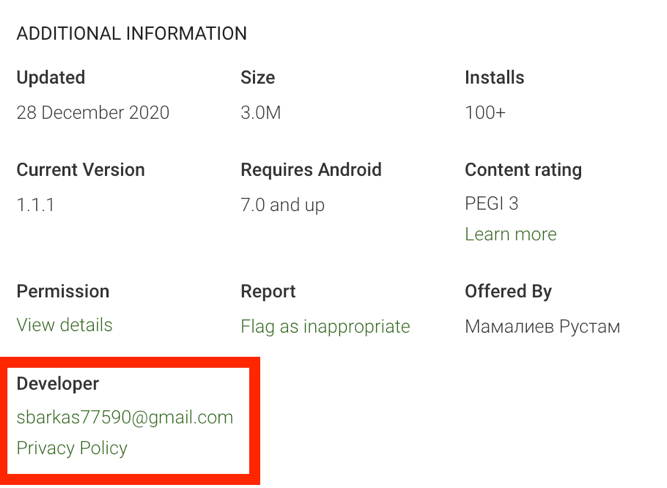Image resolution: width=667 pixels, height=488 pixels.
Task: Select Flag as inappropriate link
Action: [x=325, y=326]
